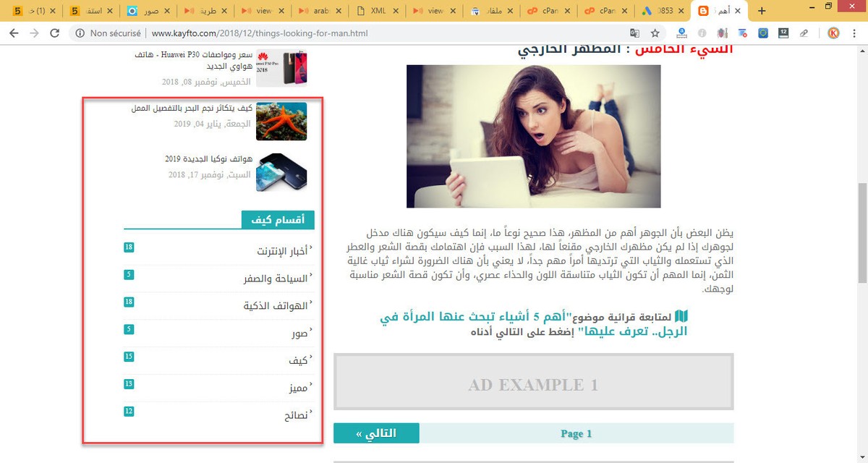Reload the current page

[55, 33]
